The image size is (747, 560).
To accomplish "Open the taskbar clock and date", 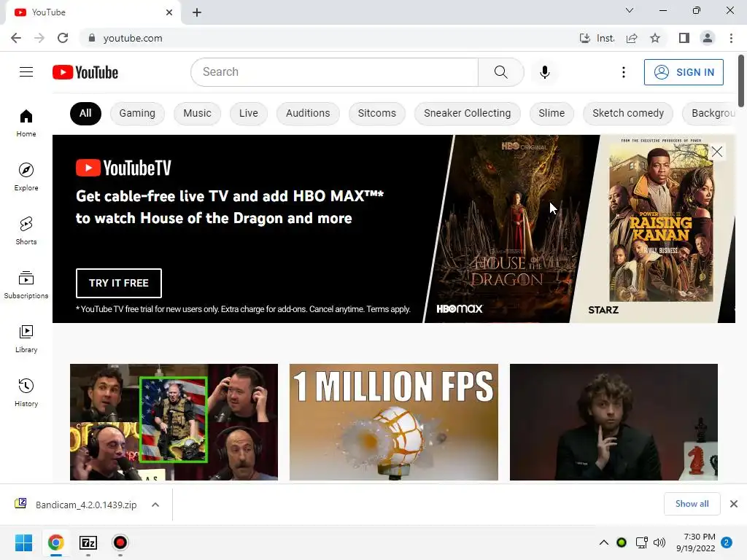I will point(695,542).
